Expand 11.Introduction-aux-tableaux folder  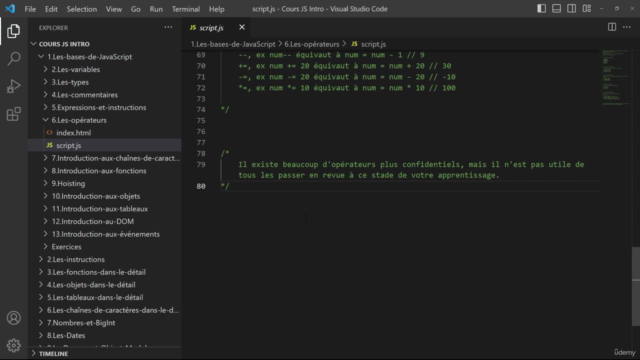tap(105, 209)
